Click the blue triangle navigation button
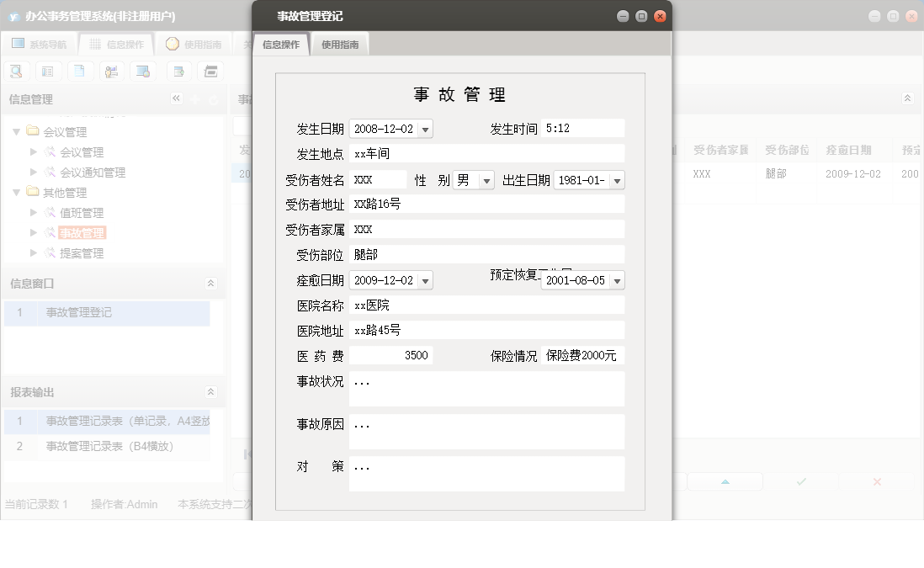 click(x=725, y=481)
